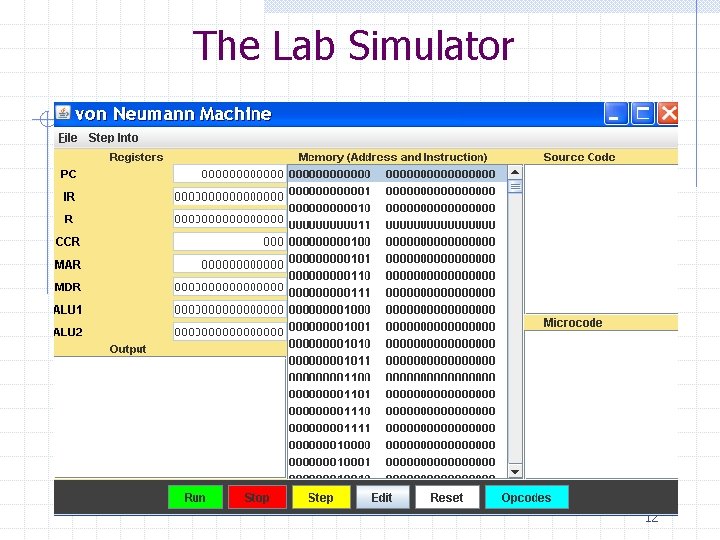The height and width of the screenshot is (540, 720).
Task: Click the Source Code heading
Action: tap(579, 157)
